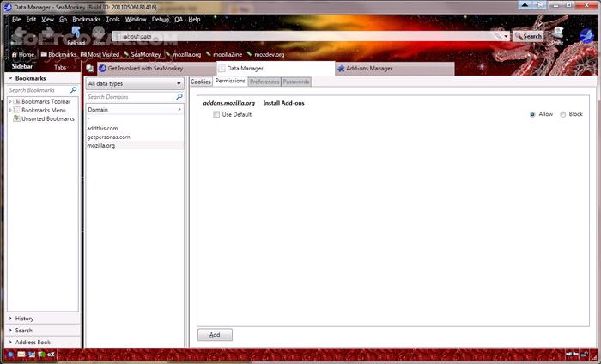Click the tab list icon left of tabs
This screenshot has width=601, height=364.
[90, 68]
